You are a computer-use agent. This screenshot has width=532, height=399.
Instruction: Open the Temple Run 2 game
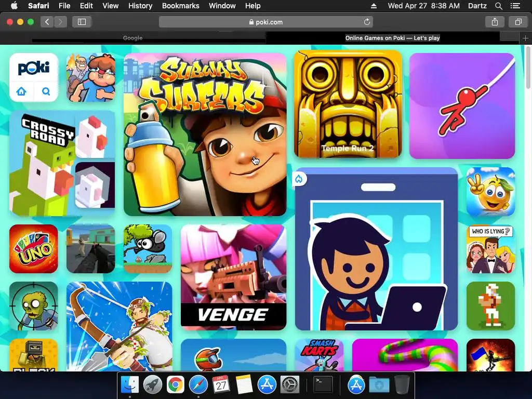[348, 104]
